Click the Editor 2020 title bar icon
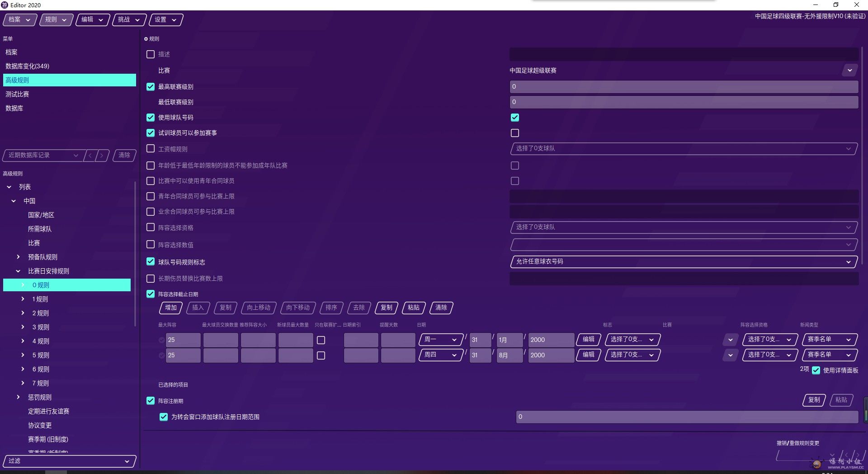Screen dimensions: 868x474 click(x=5, y=5)
